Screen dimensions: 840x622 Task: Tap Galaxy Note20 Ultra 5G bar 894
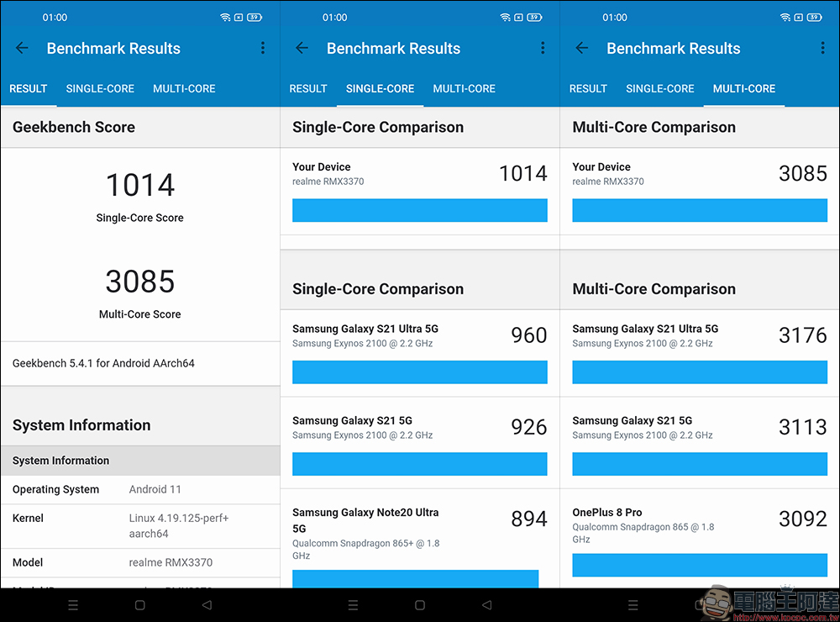coord(415,578)
